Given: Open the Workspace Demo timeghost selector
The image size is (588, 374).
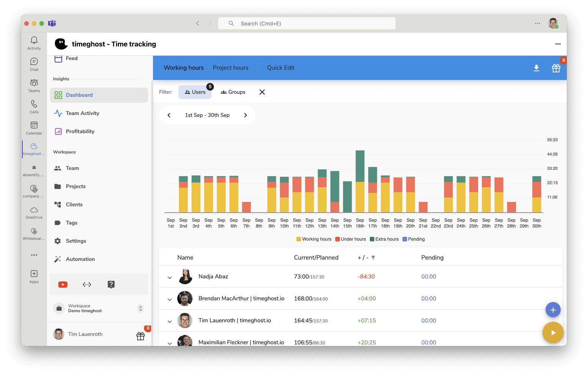Looking at the screenshot, I should [x=99, y=308].
